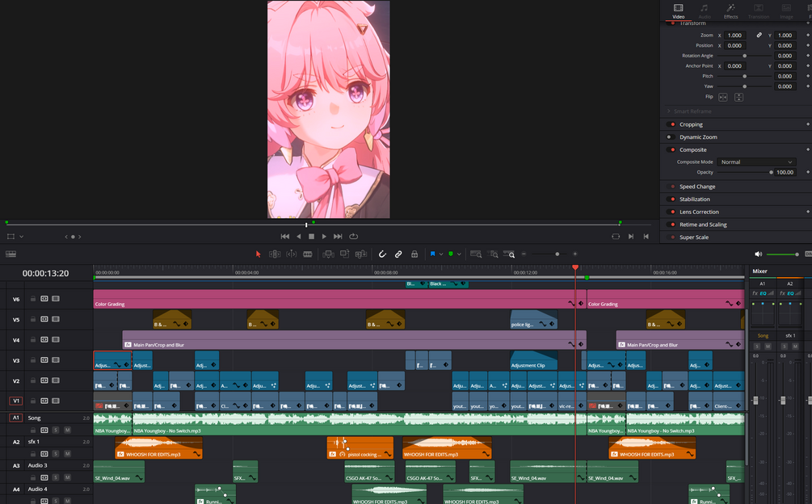Select the Razor Edit mode tool
812x504 pixels.
307,254
